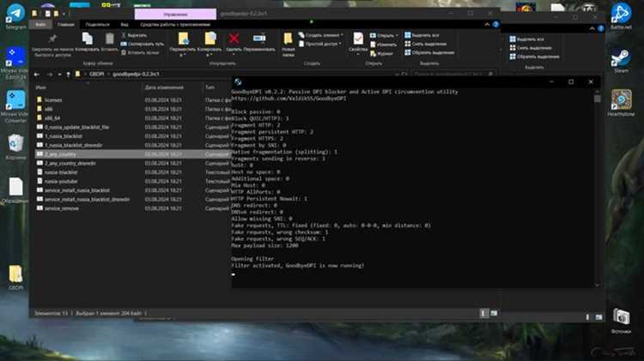
Task: Click GBDPI in the address breadcrumb
Action: pyautogui.click(x=96, y=75)
